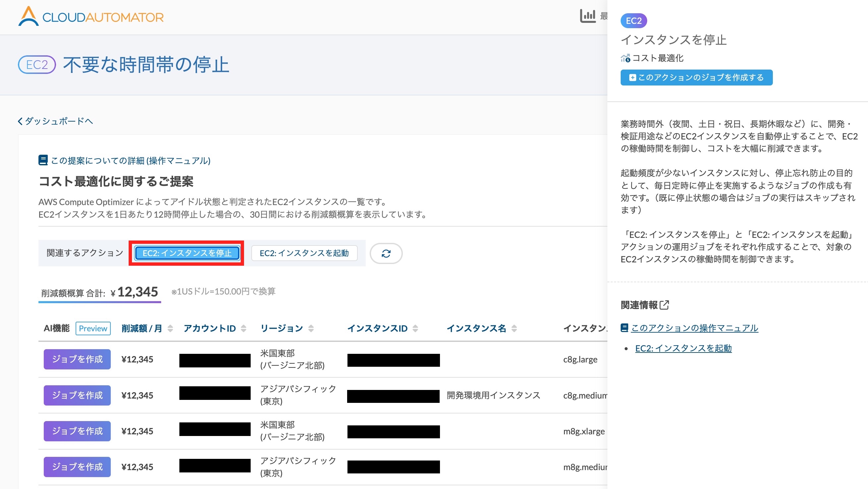Image resolution: width=868 pixels, height=489 pixels.
Task: Click the コスト最適化 label in side panel
Action: click(x=658, y=58)
